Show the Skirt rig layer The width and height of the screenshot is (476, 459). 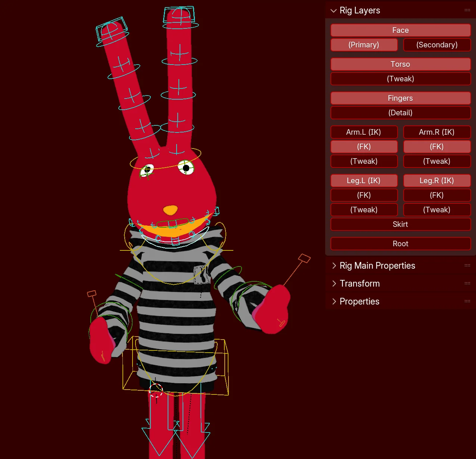click(400, 224)
